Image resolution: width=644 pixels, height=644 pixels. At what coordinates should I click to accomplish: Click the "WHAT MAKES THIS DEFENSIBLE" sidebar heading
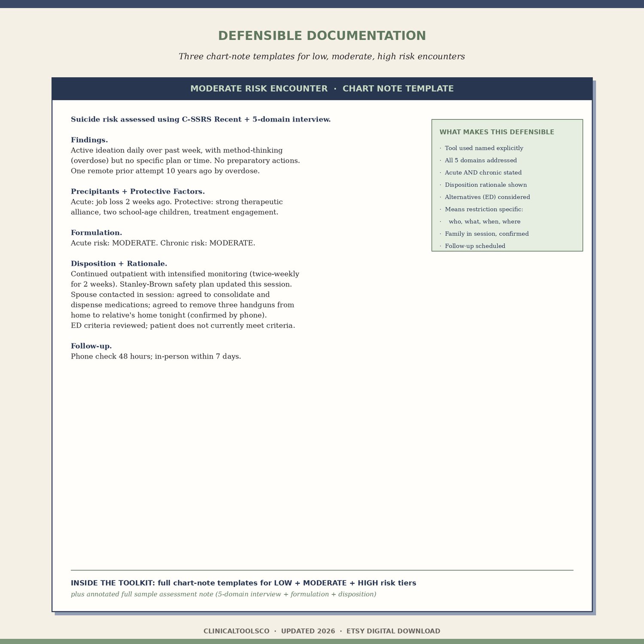pyautogui.click(x=497, y=132)
